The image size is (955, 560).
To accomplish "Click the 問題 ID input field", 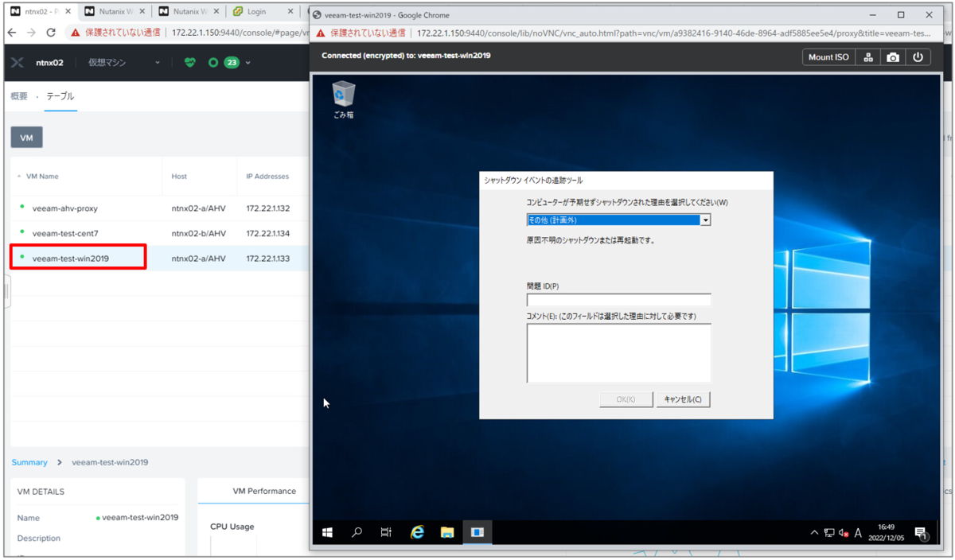I will point(618,300).
